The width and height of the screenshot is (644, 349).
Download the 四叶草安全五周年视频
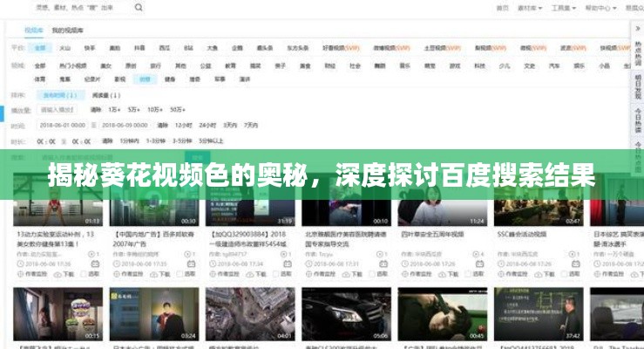(x=449, y=274)
